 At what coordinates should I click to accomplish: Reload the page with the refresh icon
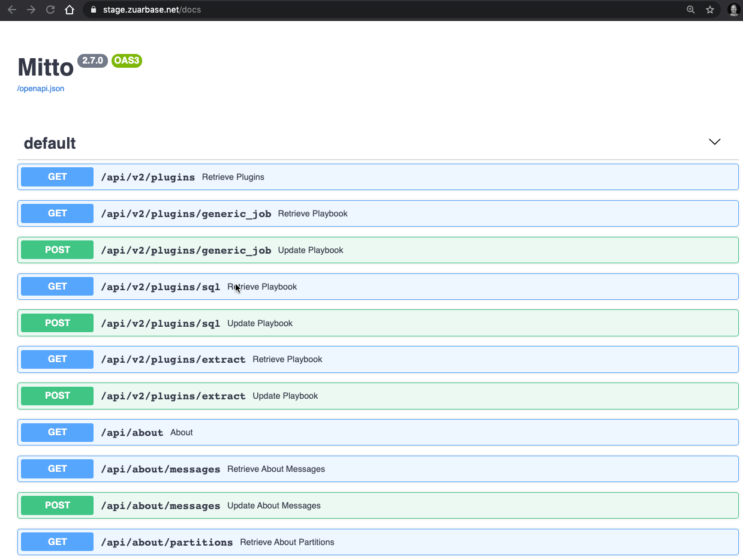50,10
